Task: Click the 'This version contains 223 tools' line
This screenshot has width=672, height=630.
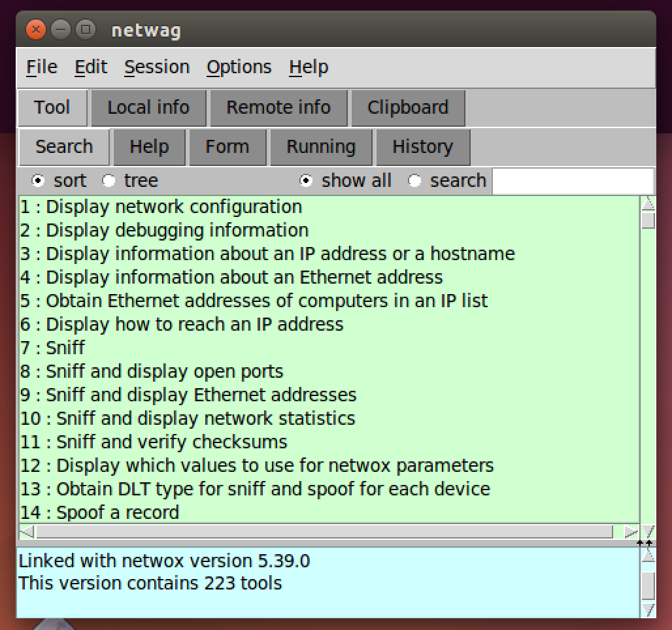Action: point(150,584)
